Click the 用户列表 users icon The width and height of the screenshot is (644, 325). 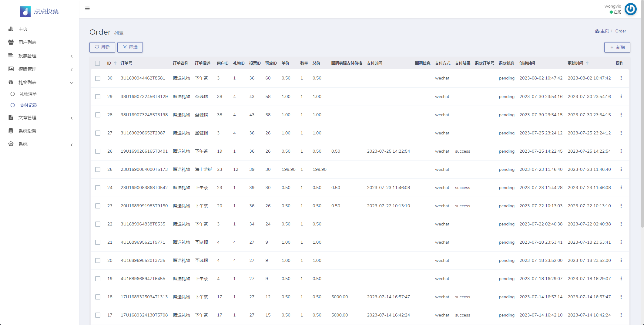(11, 42)
